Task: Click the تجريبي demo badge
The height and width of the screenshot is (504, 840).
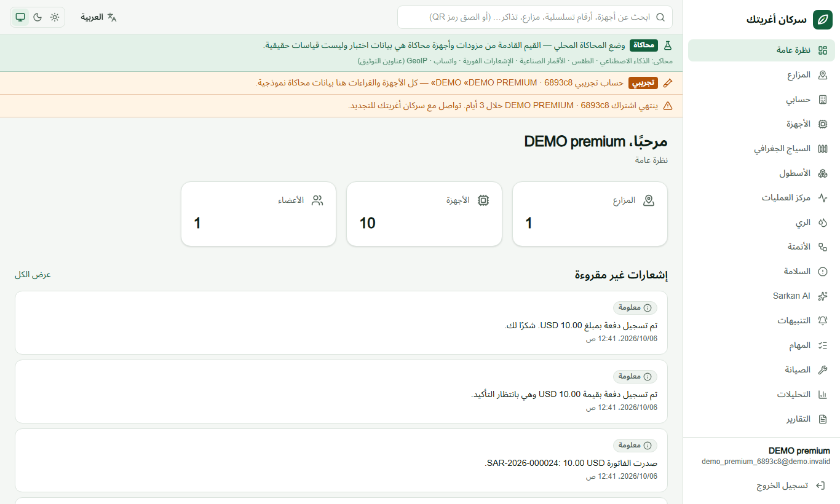Action: tap(643, 83)
